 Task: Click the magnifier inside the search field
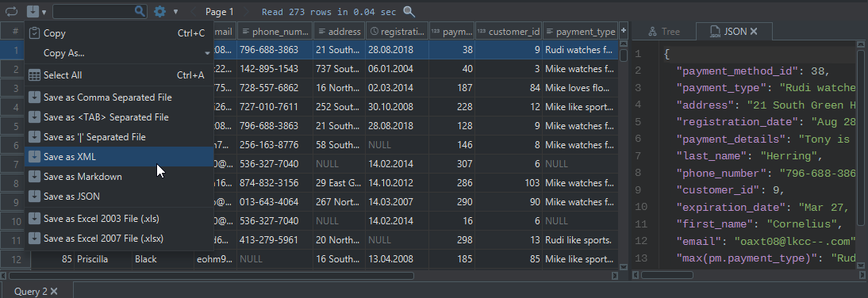click(140, 11)
